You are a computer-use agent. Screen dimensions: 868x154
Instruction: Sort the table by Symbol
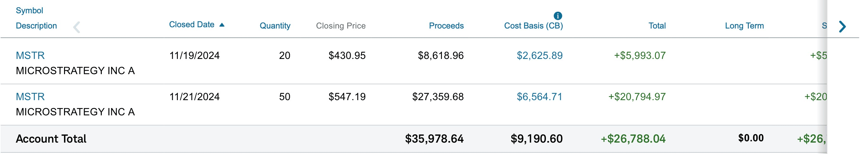pyautogui.click(x=29, y=10)
